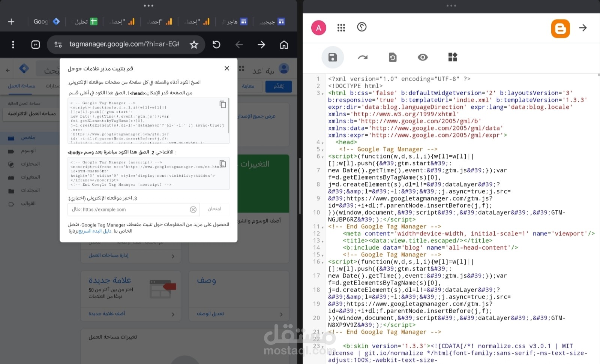
Task: Open أضف علامة جديدة add tag link
Action: coord(107,313)
